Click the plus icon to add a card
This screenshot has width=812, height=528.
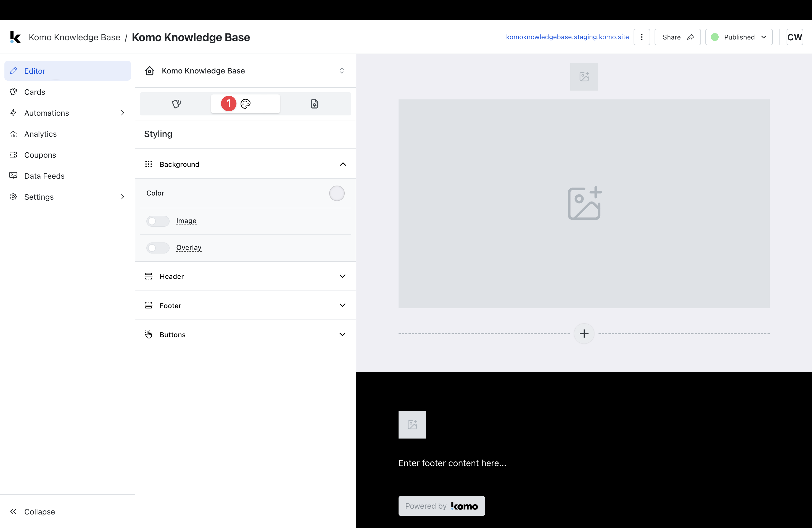tap(584, 333)
